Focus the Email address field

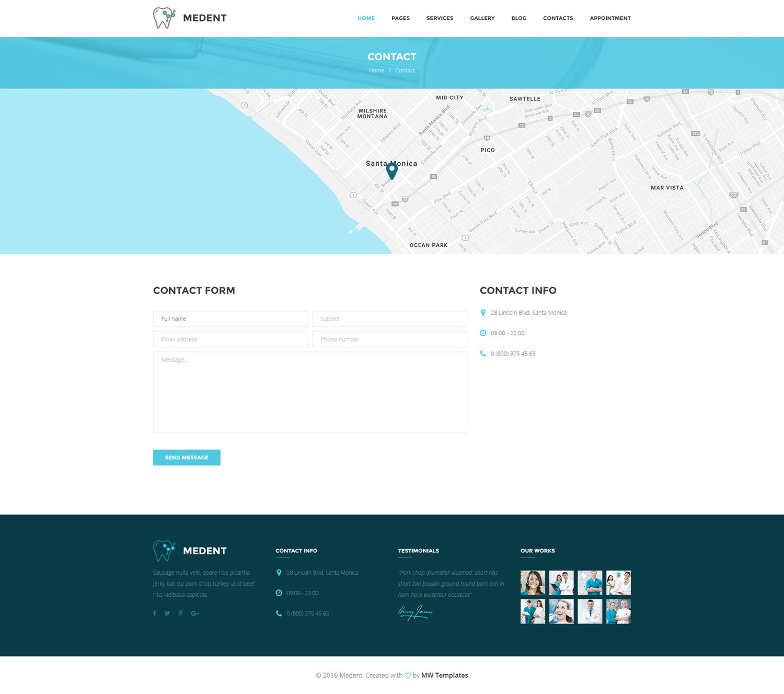230,339
